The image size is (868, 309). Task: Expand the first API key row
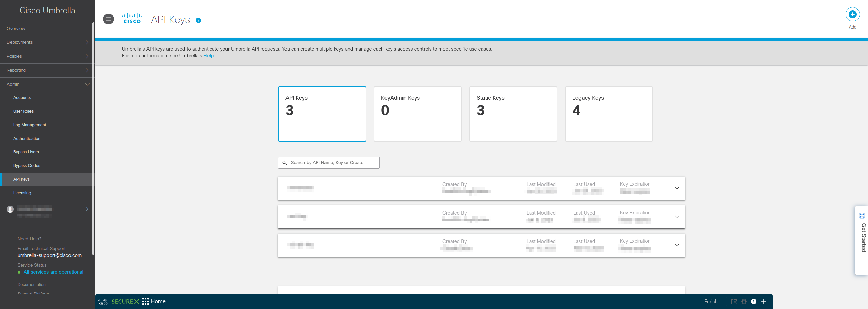click(677, 188)
